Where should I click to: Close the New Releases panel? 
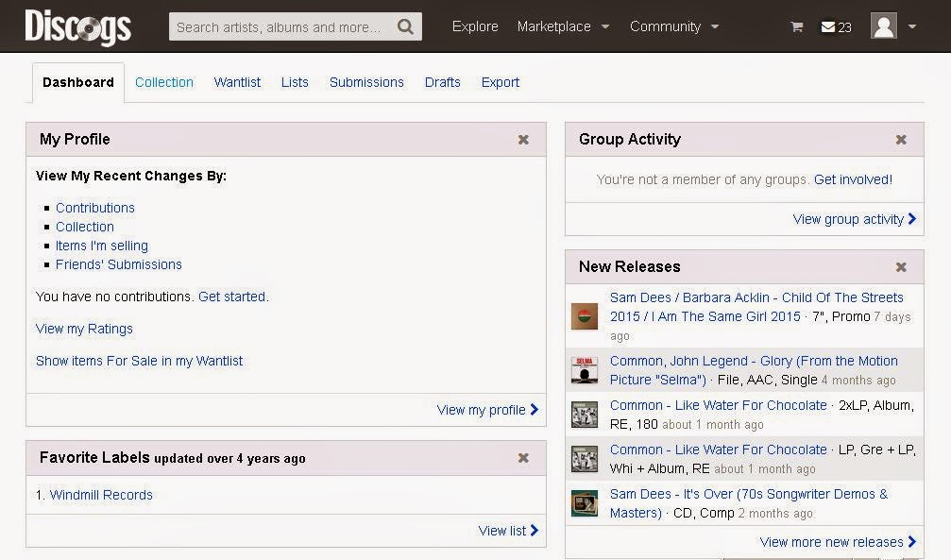tap(901, 267)
